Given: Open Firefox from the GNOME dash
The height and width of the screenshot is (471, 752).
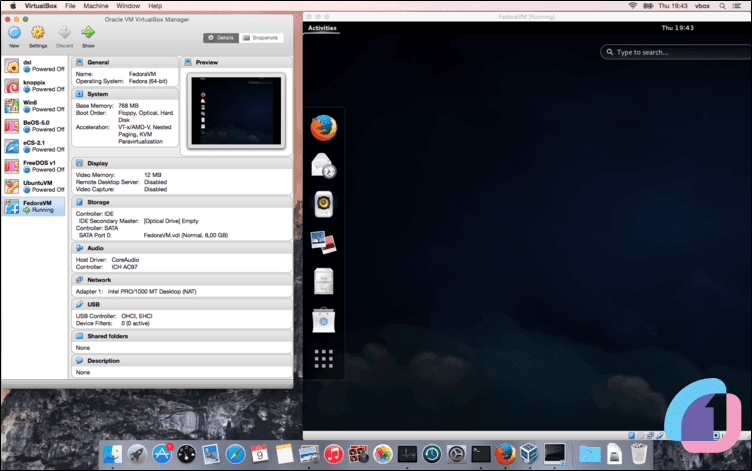Looking at the screenshot, I should click(324, 128).
